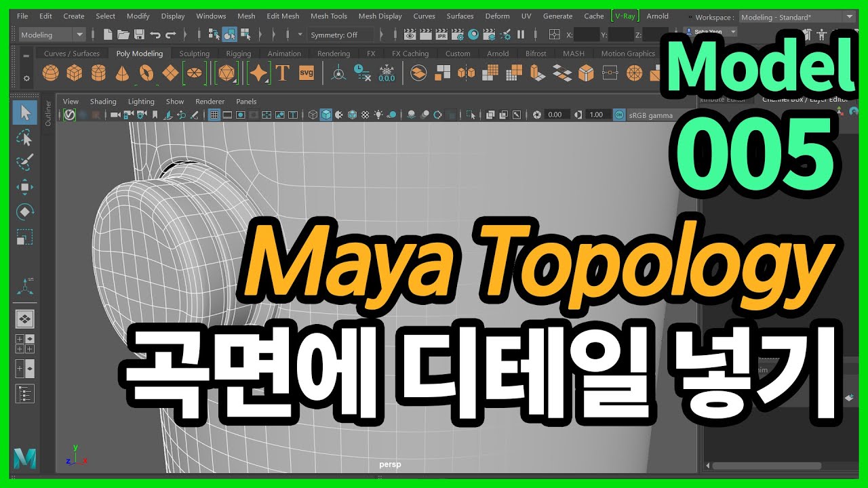868x488 pixels.
Task: Open the Edit Mesh menu
Action: point(283,16)
